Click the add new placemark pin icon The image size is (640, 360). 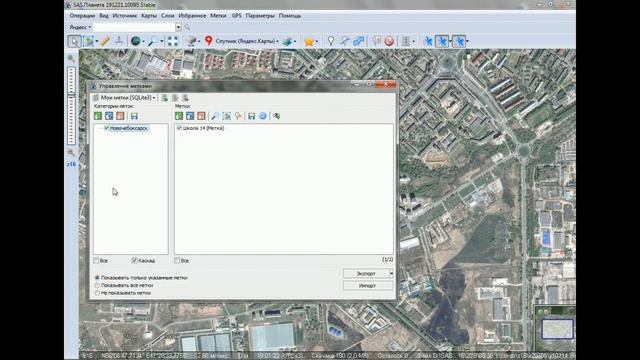pos(331,41)
